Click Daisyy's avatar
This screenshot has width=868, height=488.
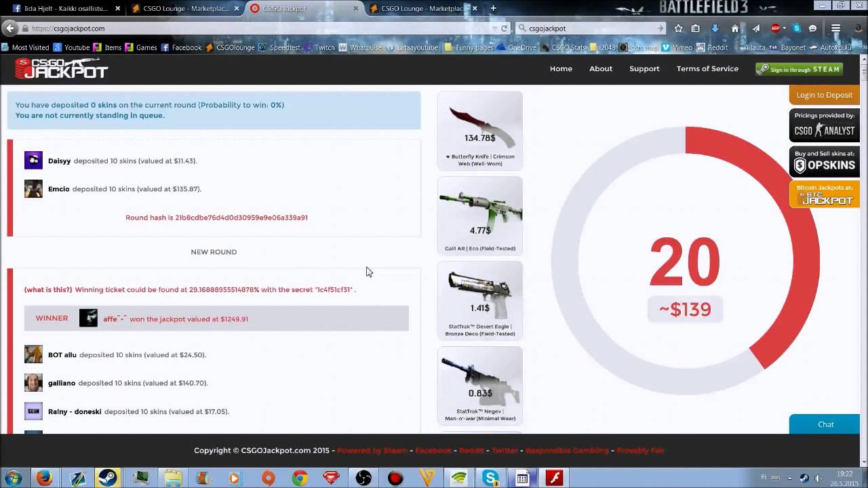pos(33,161)
